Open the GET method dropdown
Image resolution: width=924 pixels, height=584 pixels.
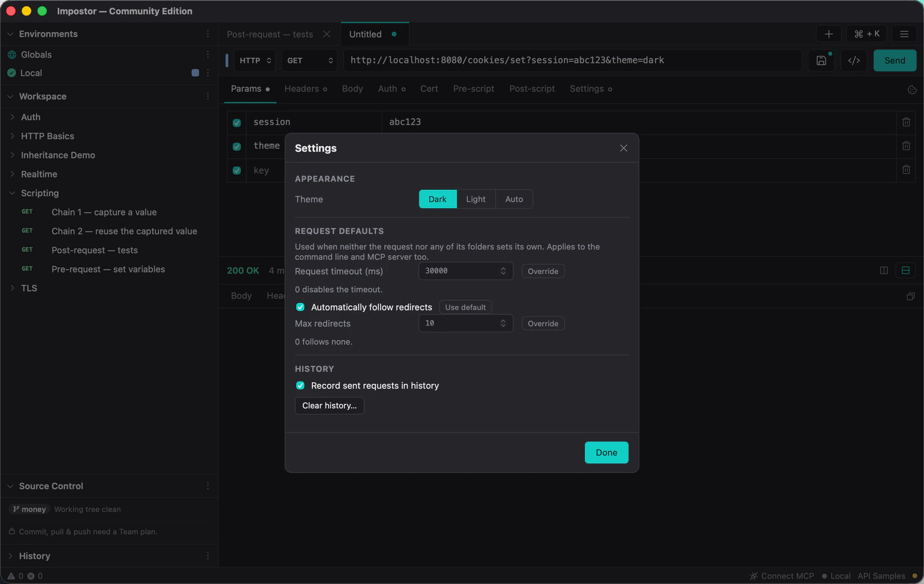[x=310, y=61]
